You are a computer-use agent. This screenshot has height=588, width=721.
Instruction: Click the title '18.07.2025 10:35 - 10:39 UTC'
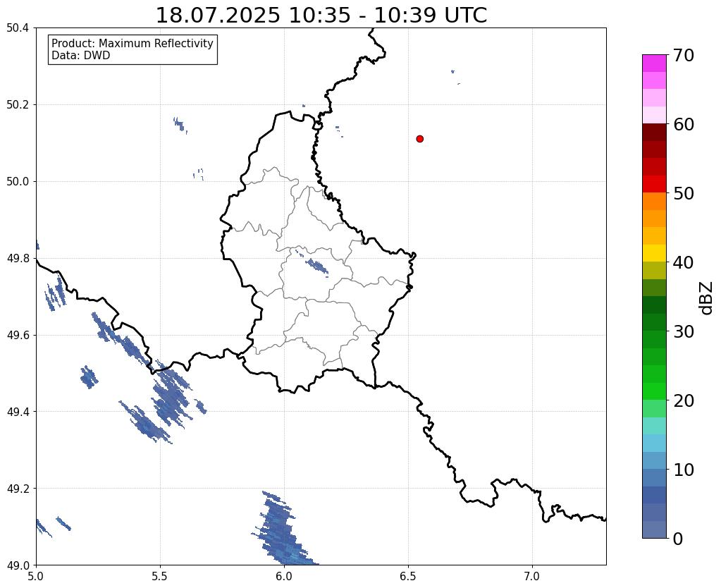pos(321,16)
